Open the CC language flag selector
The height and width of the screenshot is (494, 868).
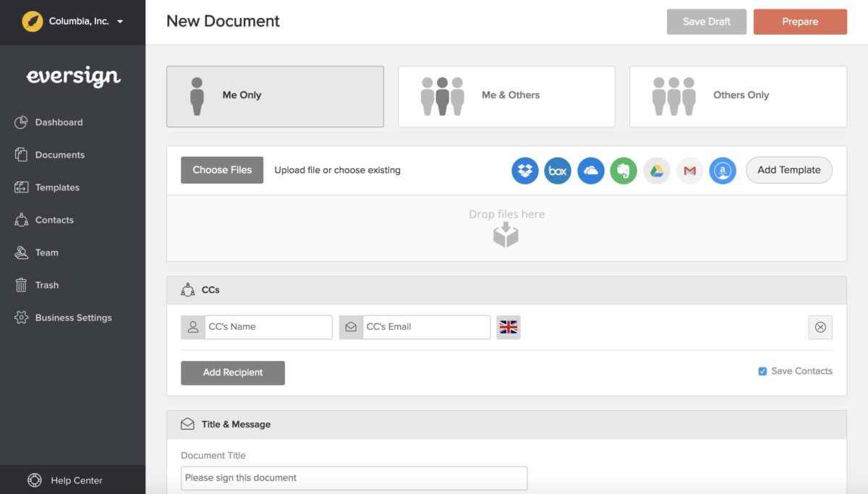coord(509,327)
